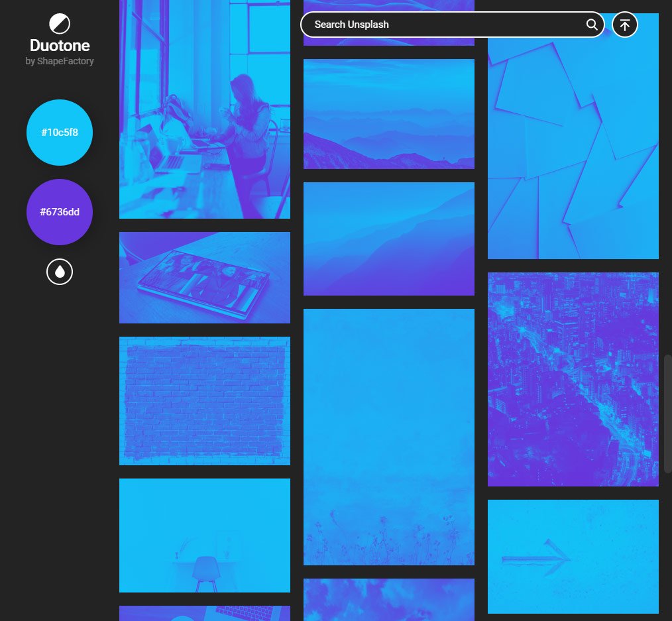Select the foggy meadow with wildflowers photo
This screenshot has width=672, height=621.
click(x=389, y=437)
